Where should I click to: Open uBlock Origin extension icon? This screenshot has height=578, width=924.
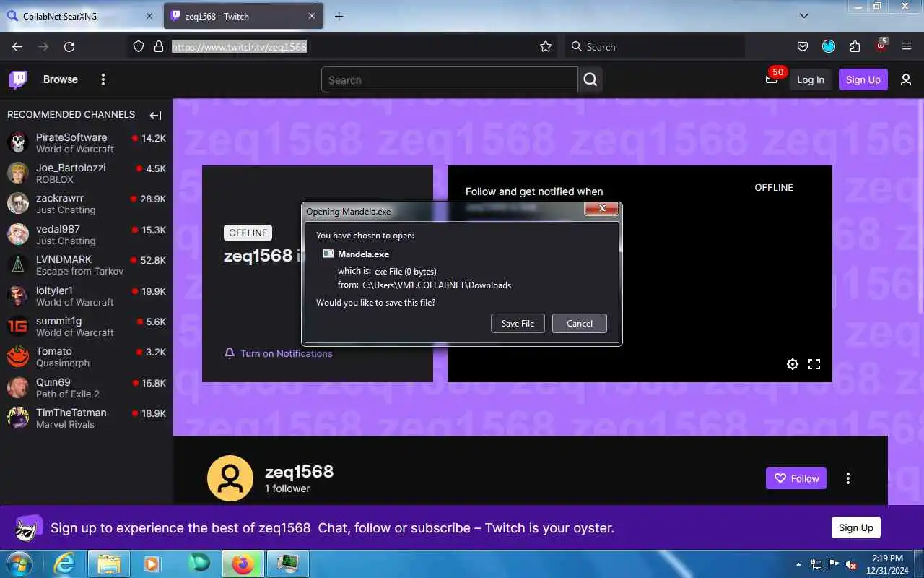881,45
